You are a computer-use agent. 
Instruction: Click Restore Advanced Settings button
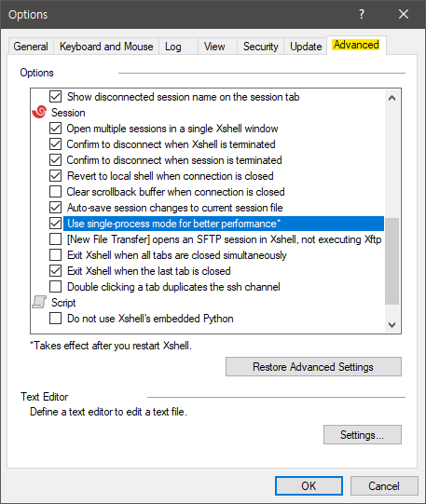pos(313,366)
